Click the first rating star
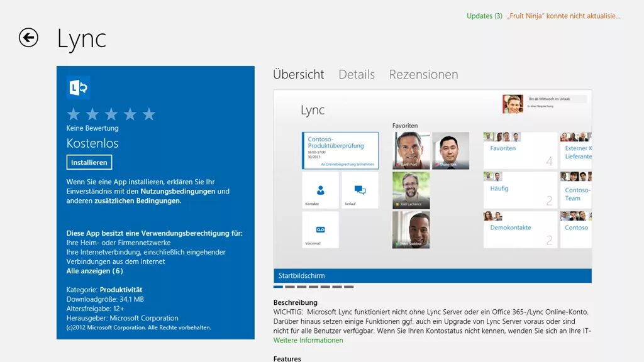The height and width of the screenshot is (362, 644). click(x=74, y=114)
